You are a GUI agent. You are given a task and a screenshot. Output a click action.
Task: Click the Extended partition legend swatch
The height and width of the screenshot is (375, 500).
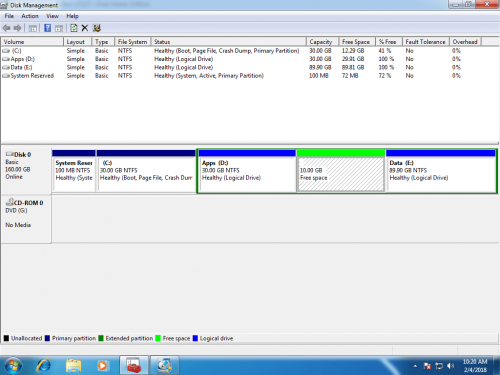[101, 338]
